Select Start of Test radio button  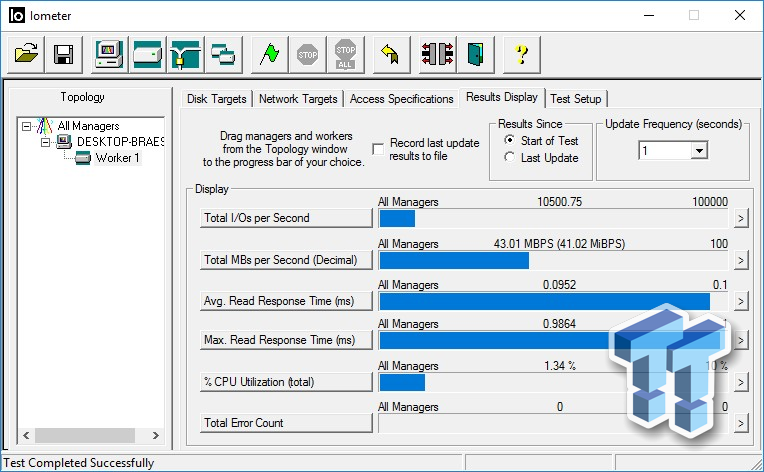(x=509, y=140)
